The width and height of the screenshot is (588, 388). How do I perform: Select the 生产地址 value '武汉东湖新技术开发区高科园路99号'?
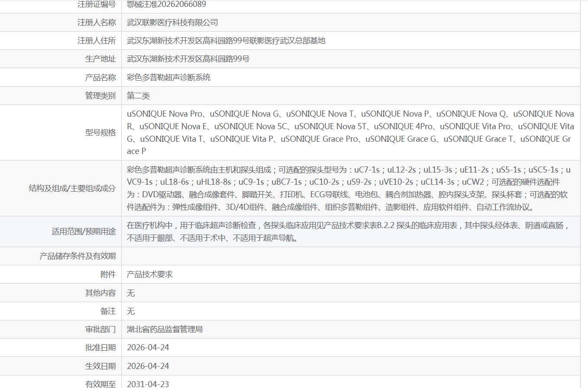[188, 59]
